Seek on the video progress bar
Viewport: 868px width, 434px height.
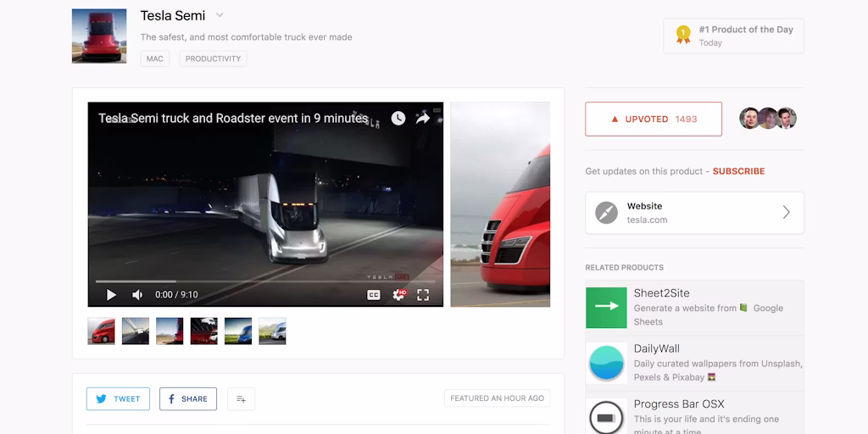(x=265, y=281)
